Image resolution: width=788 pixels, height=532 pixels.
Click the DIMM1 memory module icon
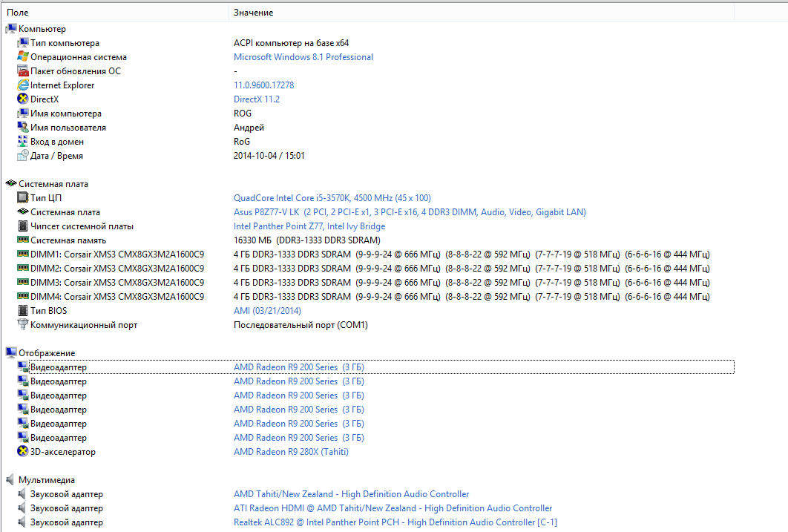tap(22, 254)
